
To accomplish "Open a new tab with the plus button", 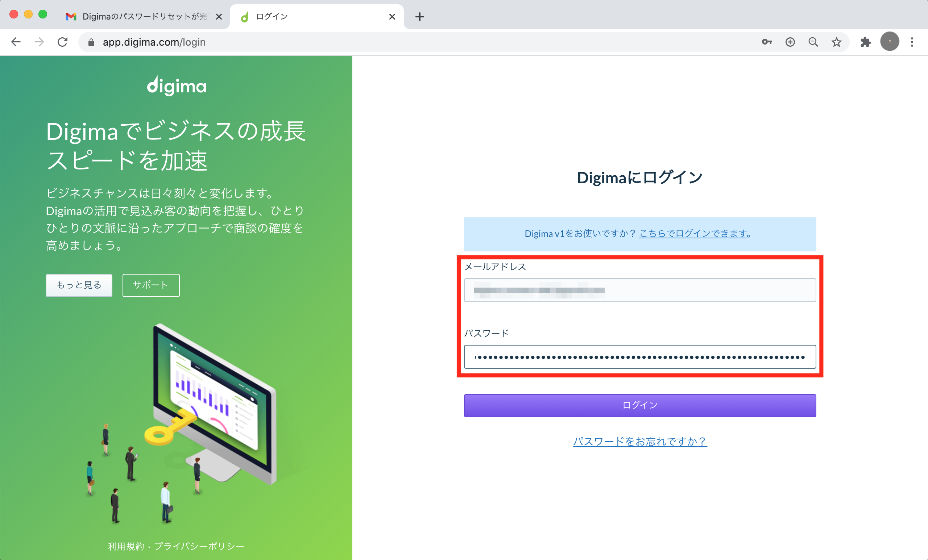I will click(x=419, y=17).
